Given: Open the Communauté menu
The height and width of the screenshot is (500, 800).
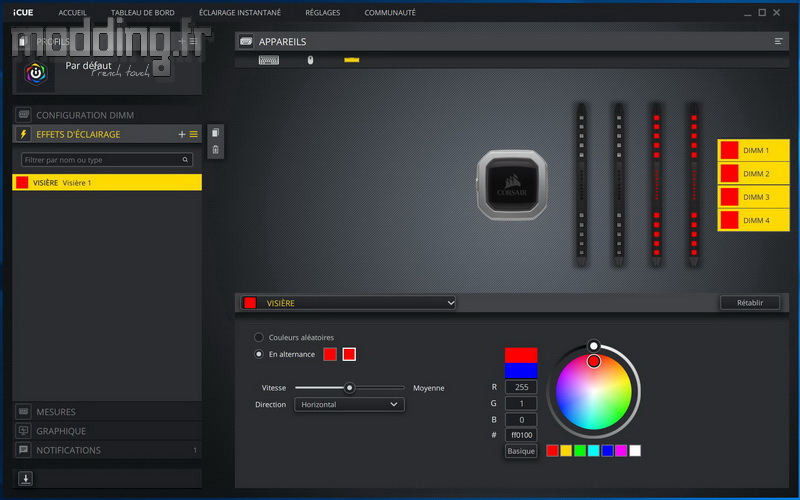Looking at the screenshot, I should tap(390, 13).
